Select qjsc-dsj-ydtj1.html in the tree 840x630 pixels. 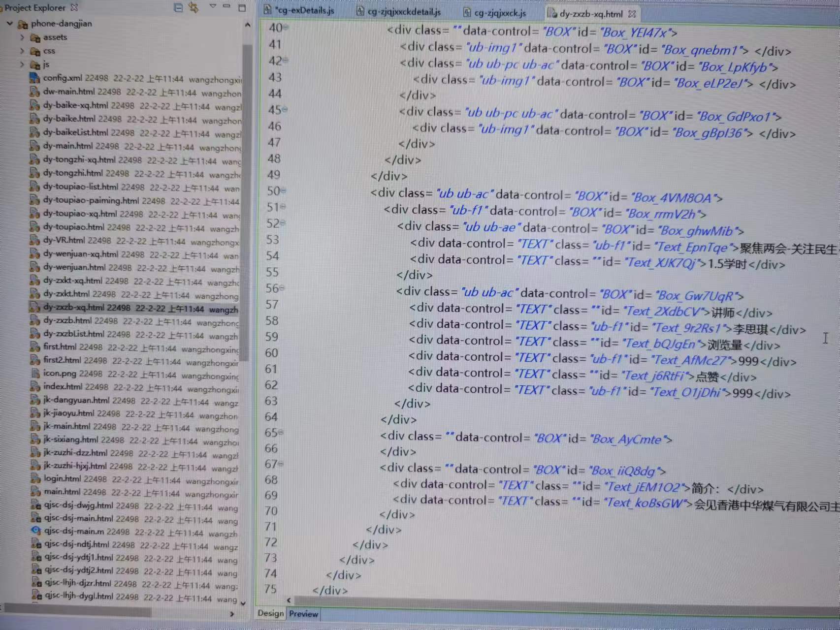[134, 558]
